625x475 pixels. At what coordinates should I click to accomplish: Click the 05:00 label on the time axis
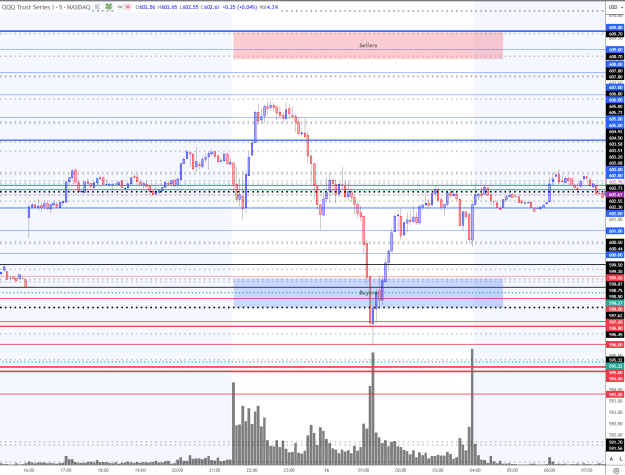[512, 470]
